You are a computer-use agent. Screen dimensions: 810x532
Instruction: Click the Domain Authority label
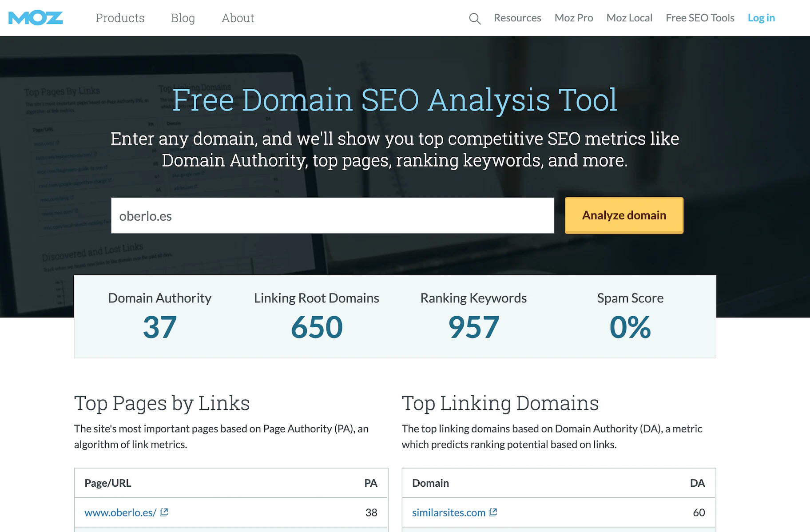click(160, 298)
